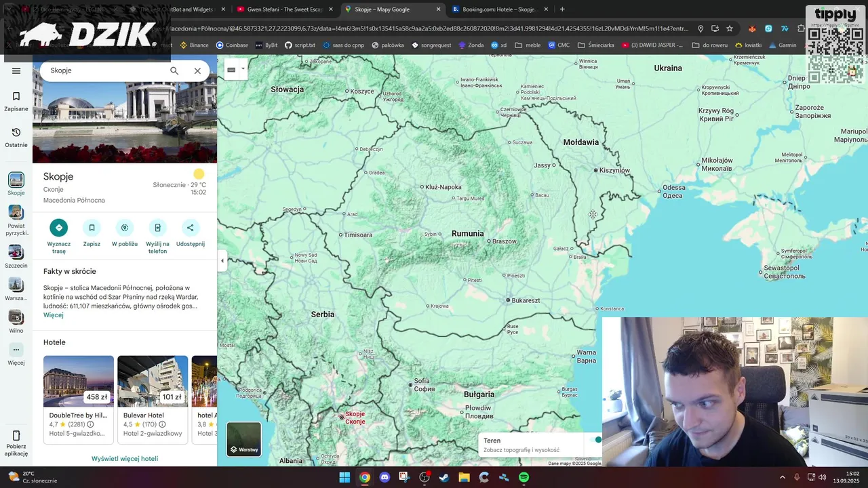Click the taskbar volume icon
Image resolution: width=868 pixels, height=488 pixels.
point(823,477)
